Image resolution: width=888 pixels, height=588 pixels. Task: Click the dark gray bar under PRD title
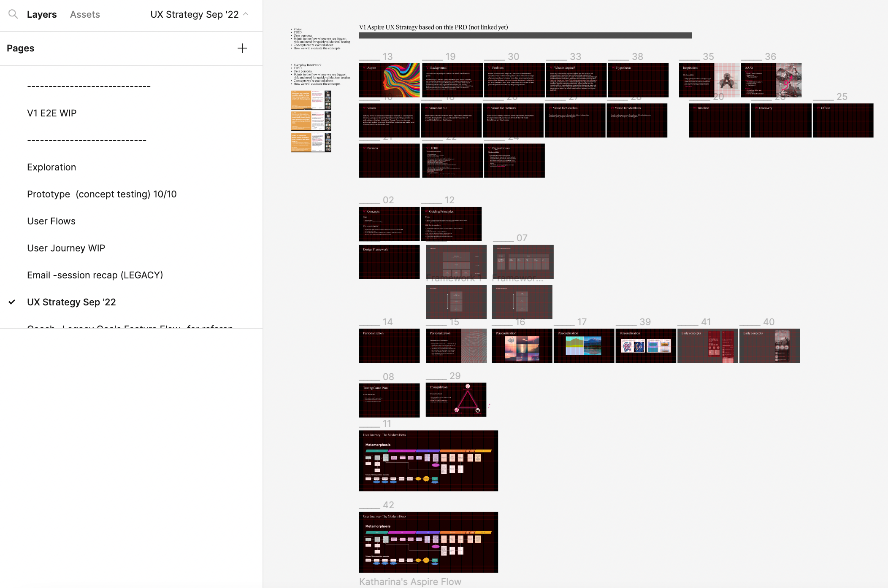[x=525, y=35]
